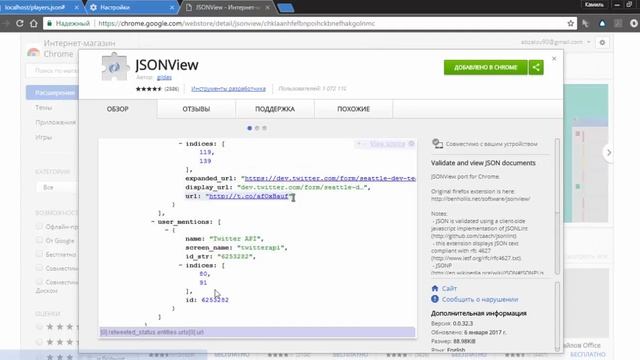Click the blue extension icon in Chrome toolbar
Screen dimensions: 640x360
click(x=602, y=24)
